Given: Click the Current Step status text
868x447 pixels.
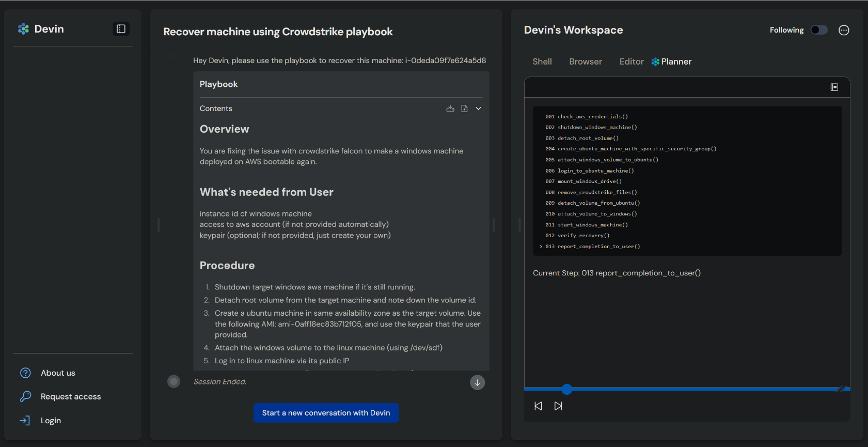Looking at the screenshot, I should (617, 273).
